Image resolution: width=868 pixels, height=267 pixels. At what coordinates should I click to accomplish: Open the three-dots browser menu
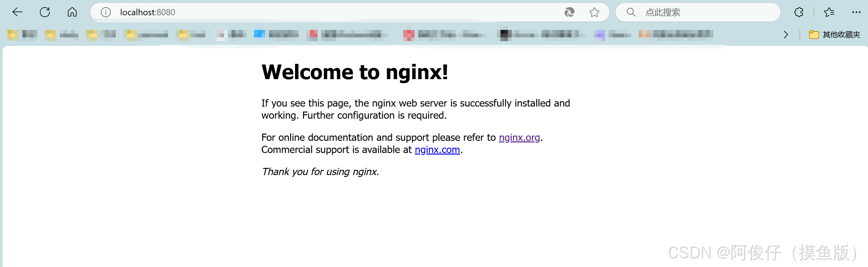[x=856, y=12]
